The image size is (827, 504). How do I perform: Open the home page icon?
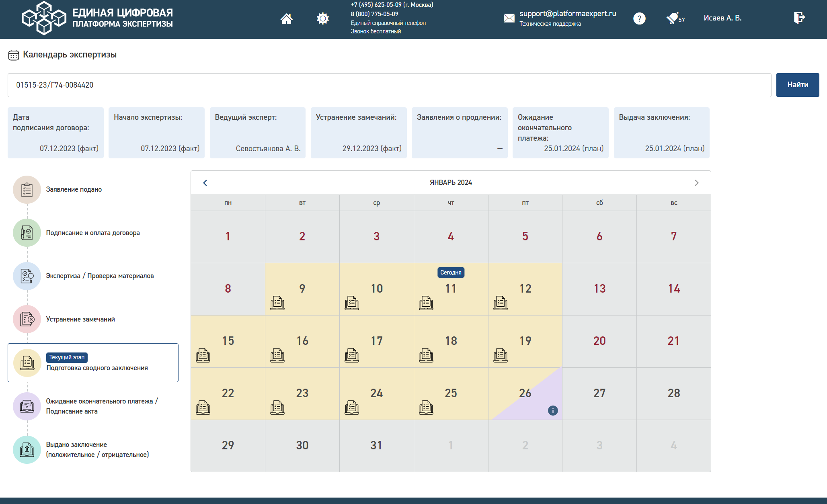pyautogui.click(x=287, y=18)
